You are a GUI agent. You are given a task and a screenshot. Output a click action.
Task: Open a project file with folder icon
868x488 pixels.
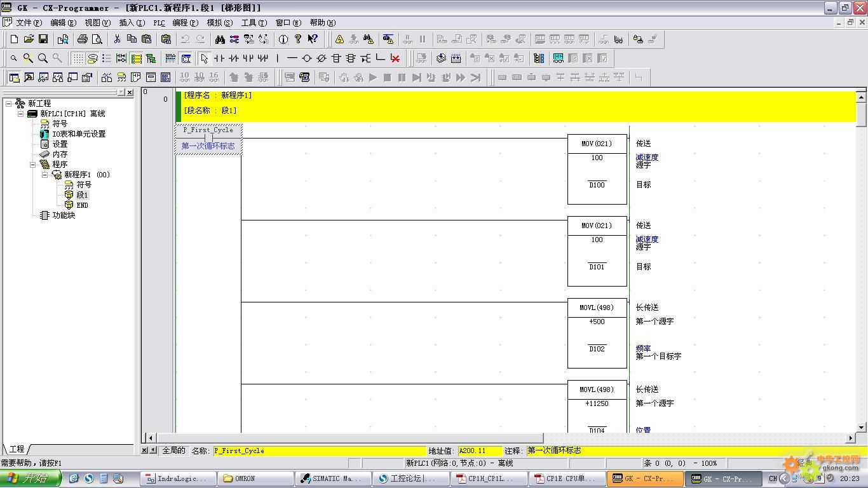(x=29, y=39)
